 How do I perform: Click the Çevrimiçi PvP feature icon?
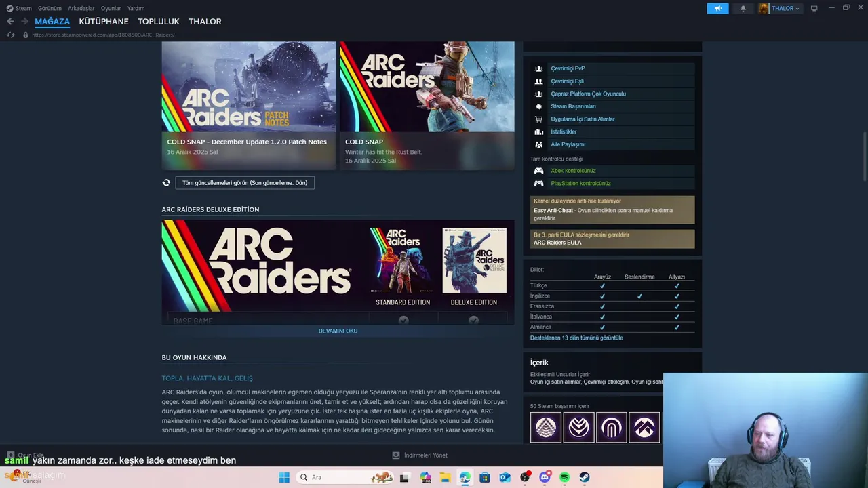click(x=538, y=68)
